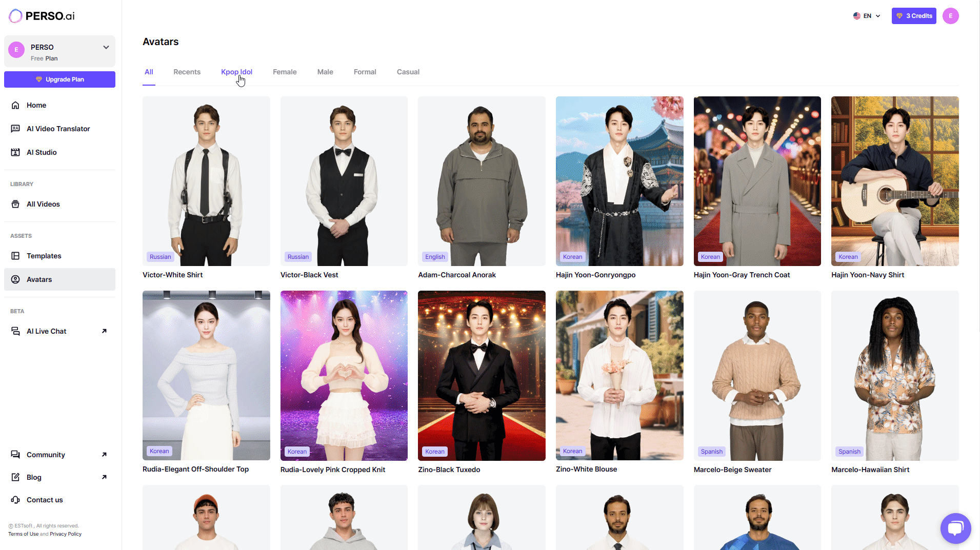The width and height of the screenshot is (980, 550).
Task: Open the Home icon in sidebar
Action: point(15,105)
